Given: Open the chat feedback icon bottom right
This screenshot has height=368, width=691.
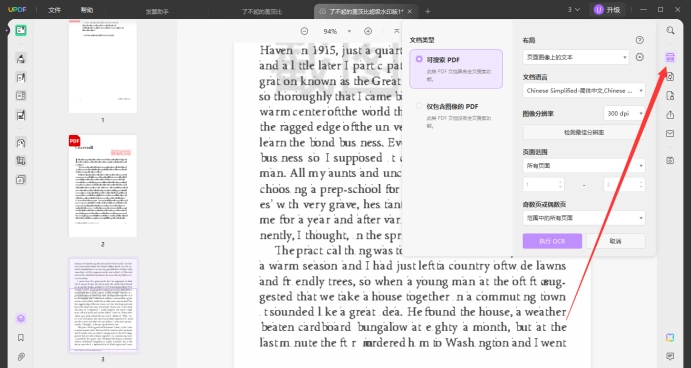Looking at the screenshot, I should click(670, 356).
